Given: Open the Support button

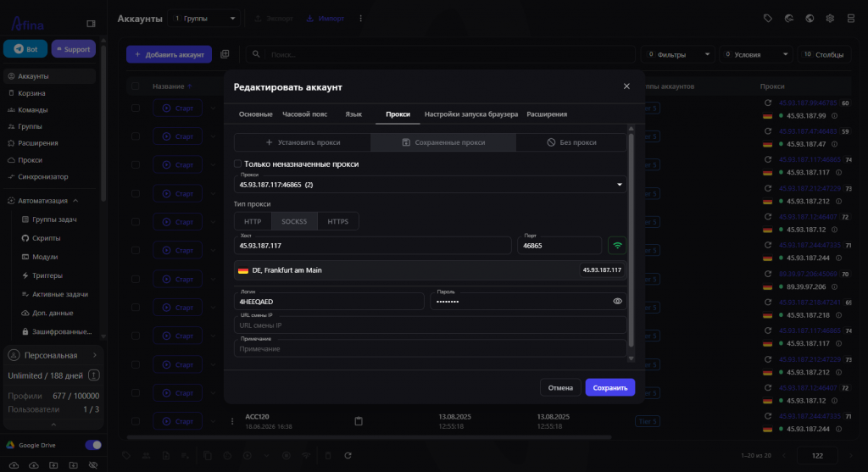Looking at the screenshot, I should (74, 49).
